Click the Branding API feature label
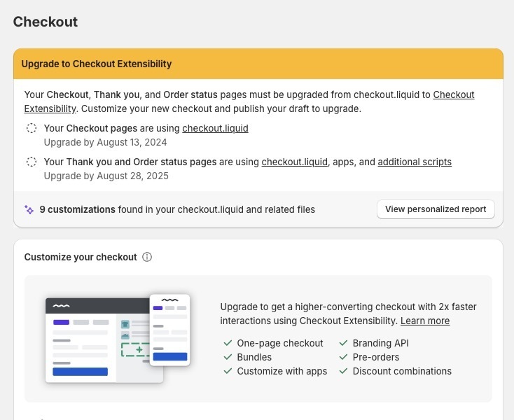This screenshot has width=514, height=420. (380, 343)
